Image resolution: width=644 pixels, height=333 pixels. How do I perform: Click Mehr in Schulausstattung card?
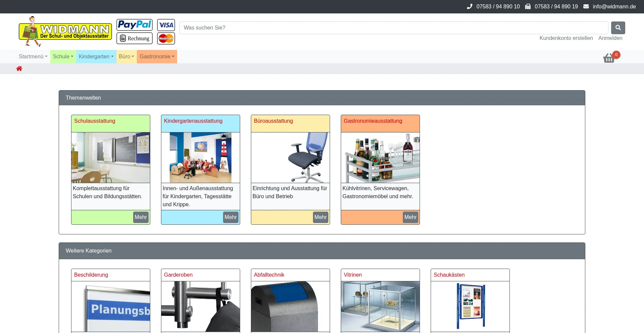(141, 217)
